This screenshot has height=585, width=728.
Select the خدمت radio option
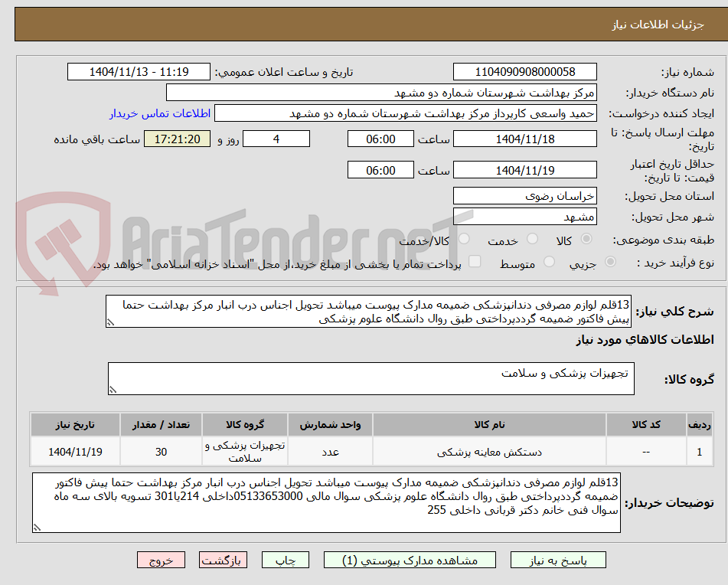click(x=532, y=239)
